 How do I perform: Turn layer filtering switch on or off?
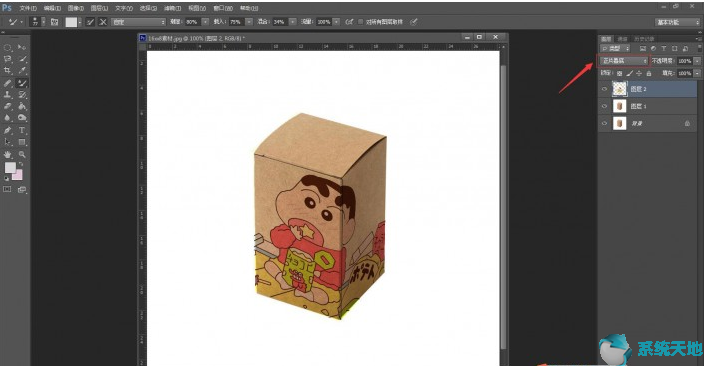699,48
